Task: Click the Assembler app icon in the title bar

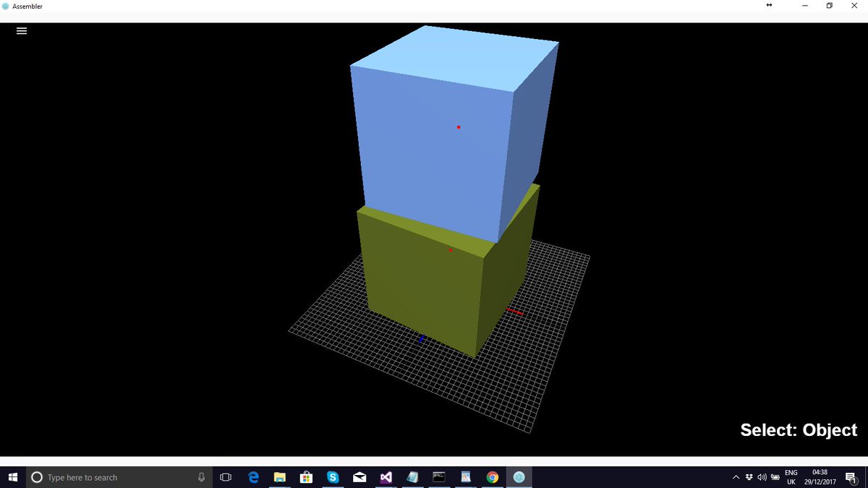Action: point(6,5)
